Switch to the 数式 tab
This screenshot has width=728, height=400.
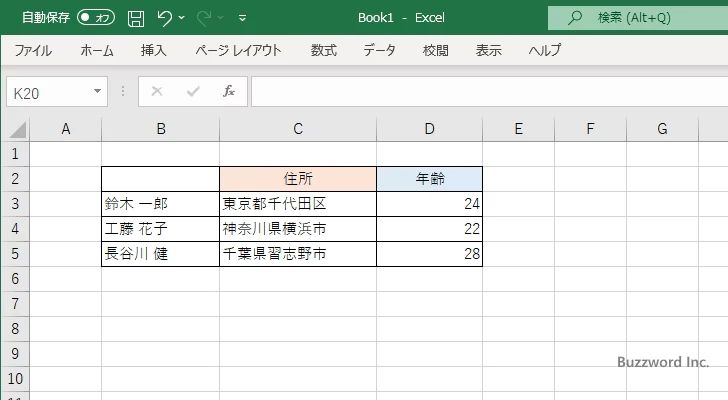[x=324, y=50]
